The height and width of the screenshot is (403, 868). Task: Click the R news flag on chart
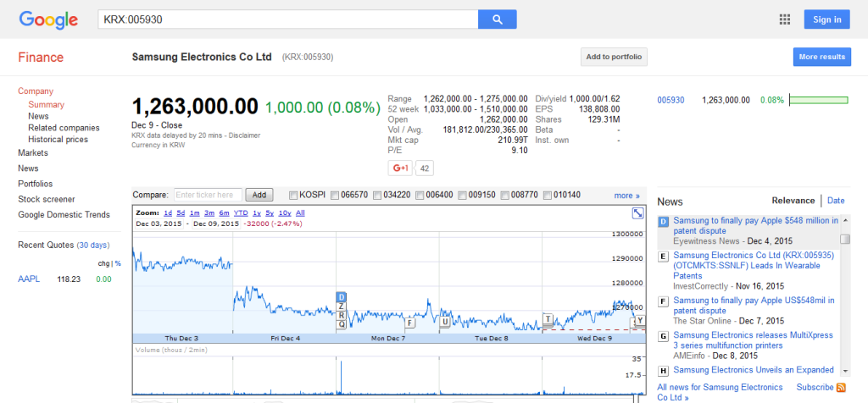click(342, 315)
